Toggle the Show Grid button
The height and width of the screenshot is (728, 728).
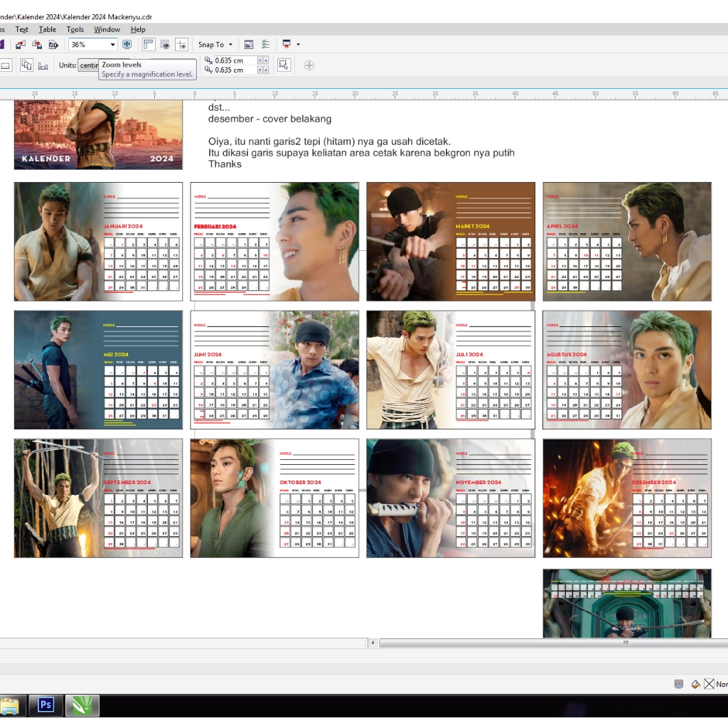(x=165, y=44)
